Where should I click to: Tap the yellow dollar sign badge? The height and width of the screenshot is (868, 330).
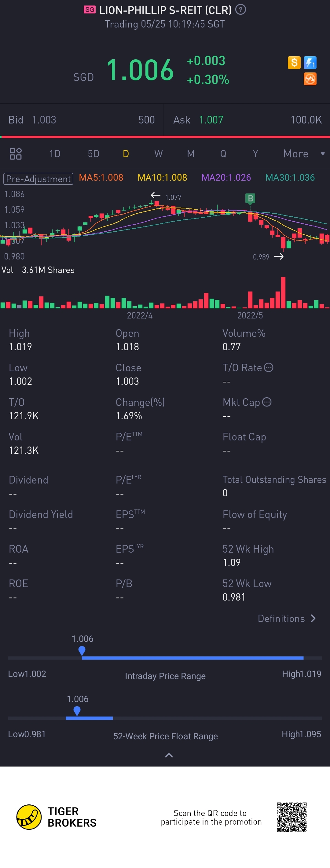coord(294,63)
